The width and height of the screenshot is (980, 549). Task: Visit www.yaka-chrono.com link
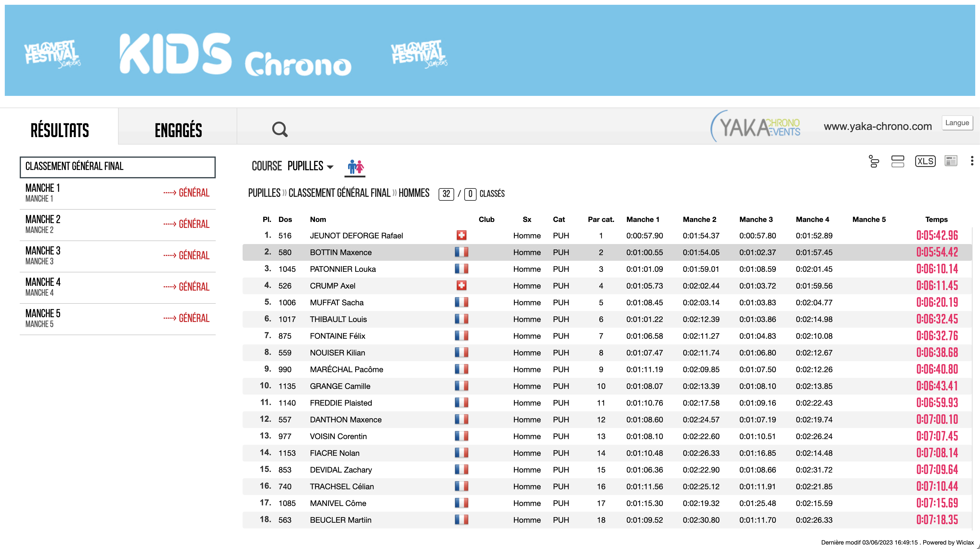[878, 126]
